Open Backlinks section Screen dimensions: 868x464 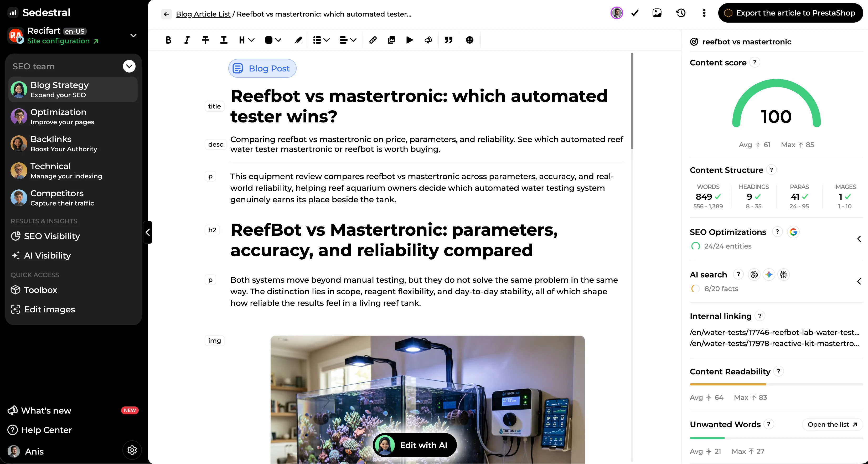[73, 143]
